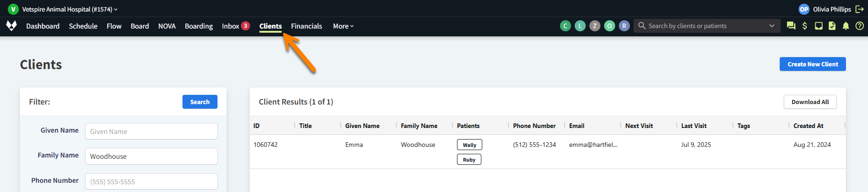The image size is (868, 192).
Task: Open the More menu dropdown
Action: coord(343,26)
